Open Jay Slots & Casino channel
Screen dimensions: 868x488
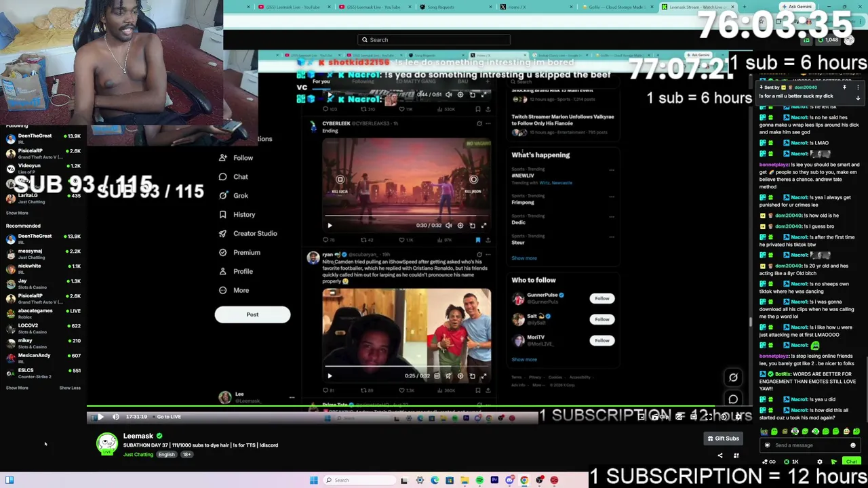point(42,283)
